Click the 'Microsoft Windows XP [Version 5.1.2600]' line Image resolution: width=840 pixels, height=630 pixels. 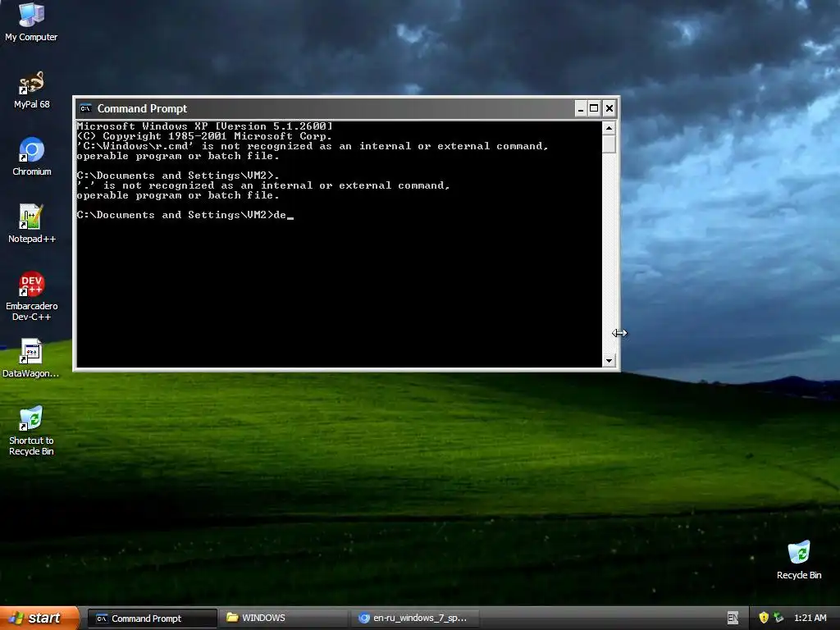pos(204,126)
